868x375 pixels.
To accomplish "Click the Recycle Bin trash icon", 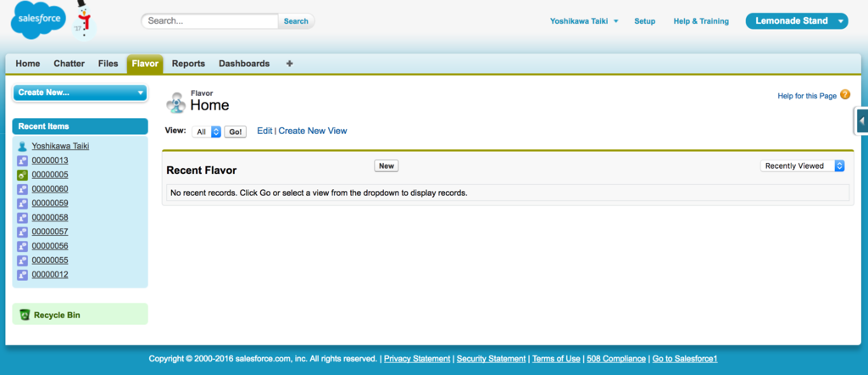I will (25, 315).
